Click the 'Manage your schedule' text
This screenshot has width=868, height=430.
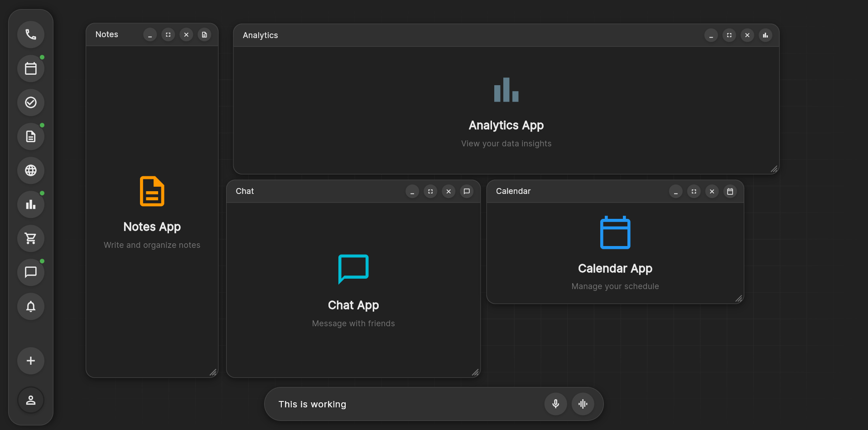pos(615,286)
